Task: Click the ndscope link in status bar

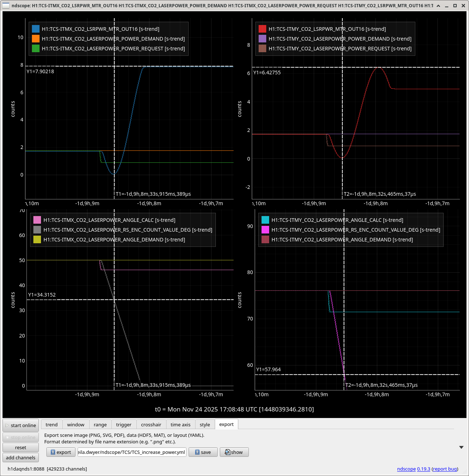Action: pos(406,469)
